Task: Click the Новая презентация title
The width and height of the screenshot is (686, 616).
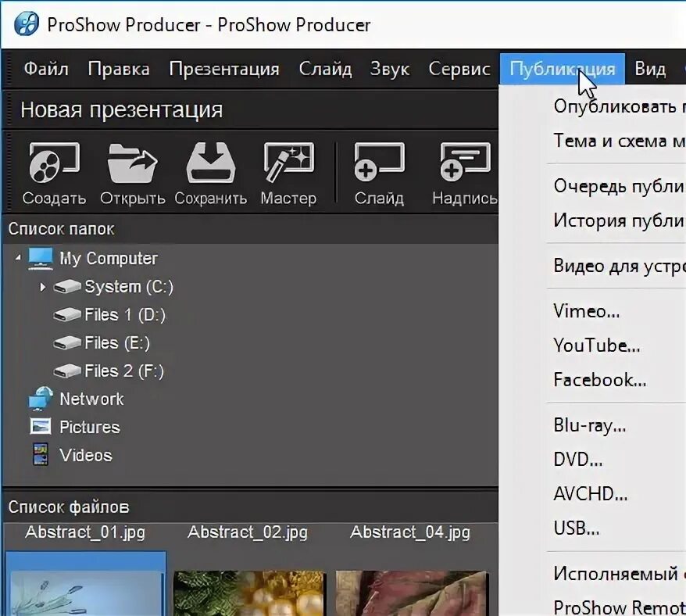Action: coord(122,110)
